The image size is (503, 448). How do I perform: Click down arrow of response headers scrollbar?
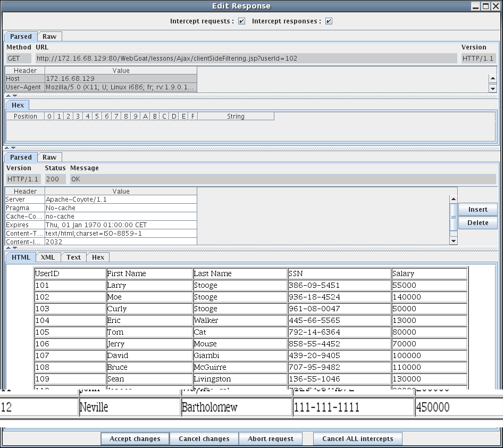click(x=453, y=240)
